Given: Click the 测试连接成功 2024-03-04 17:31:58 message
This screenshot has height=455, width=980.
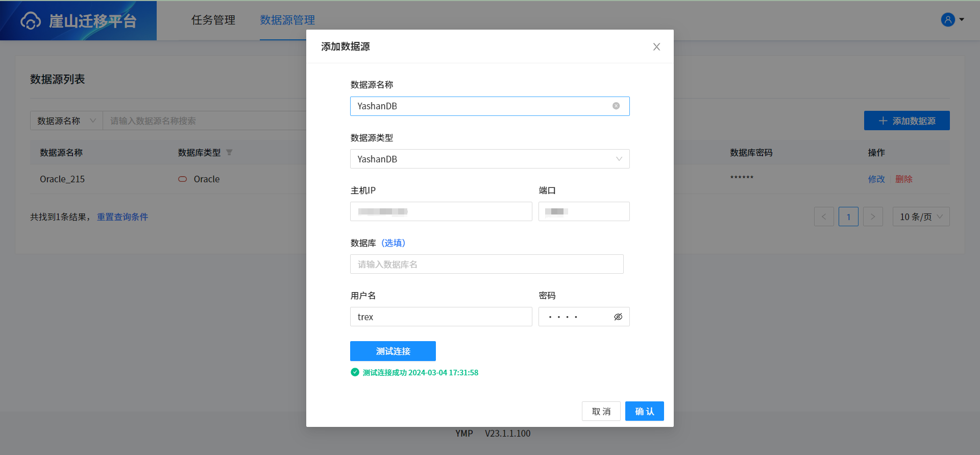Looking at the screenshot, I should [x=421, y=372].
